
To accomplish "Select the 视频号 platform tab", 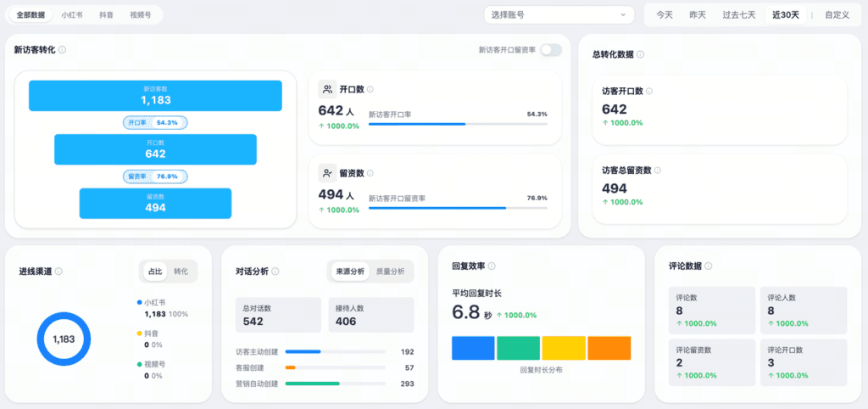I will click(142, 14).
